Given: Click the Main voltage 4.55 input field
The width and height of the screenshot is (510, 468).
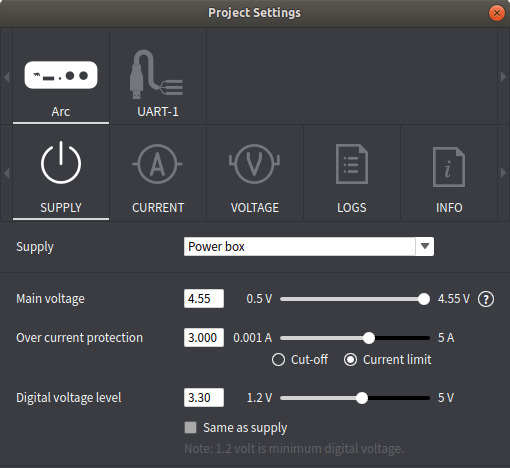Looking at the screenshot, I should click(204, 298).
